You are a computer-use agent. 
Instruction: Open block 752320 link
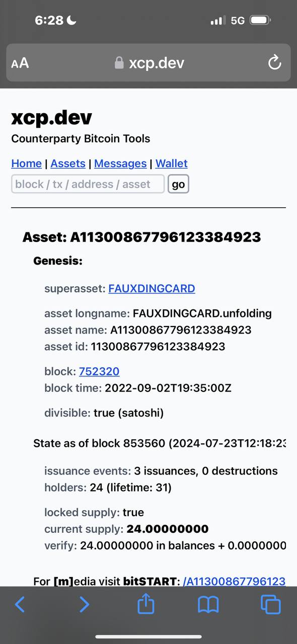(x=99, y=372)
